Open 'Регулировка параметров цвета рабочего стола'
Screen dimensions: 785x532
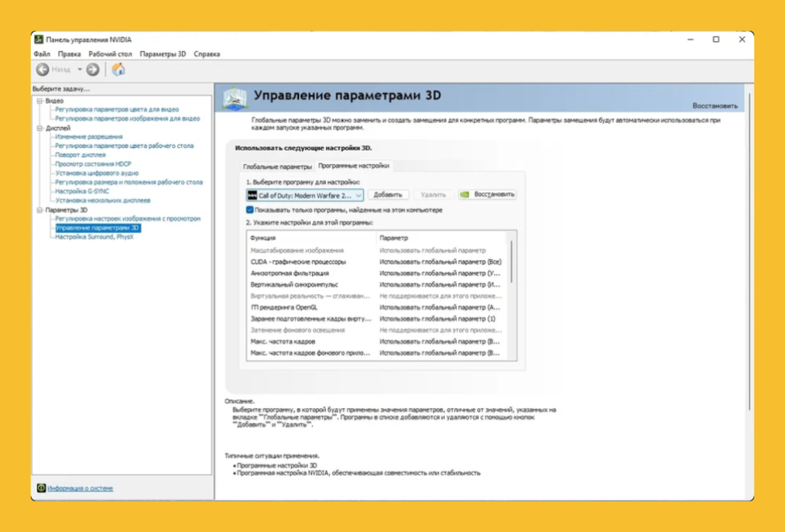pyautogui.click(x=124, y=146)
